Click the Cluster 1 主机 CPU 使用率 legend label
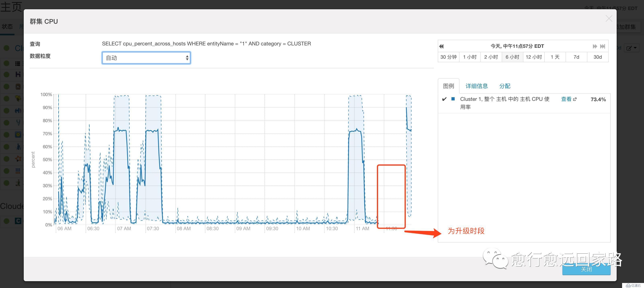Screen dimensions: 644x288 (505, 103)
